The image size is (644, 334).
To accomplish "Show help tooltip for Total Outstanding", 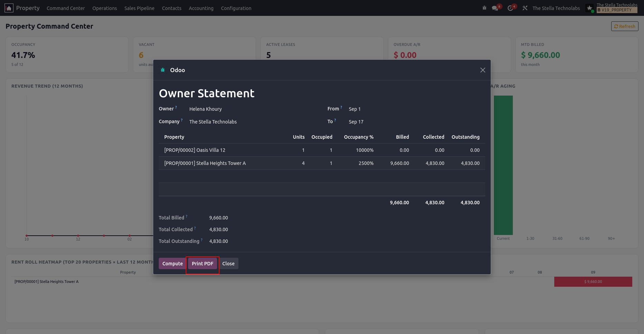I will click(202, 240).
